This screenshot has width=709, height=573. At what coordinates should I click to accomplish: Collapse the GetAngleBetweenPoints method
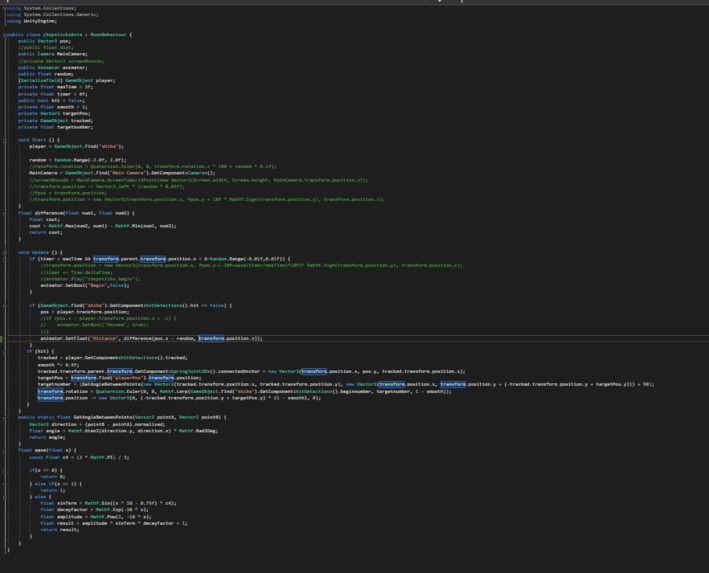[x=5, y=417]
